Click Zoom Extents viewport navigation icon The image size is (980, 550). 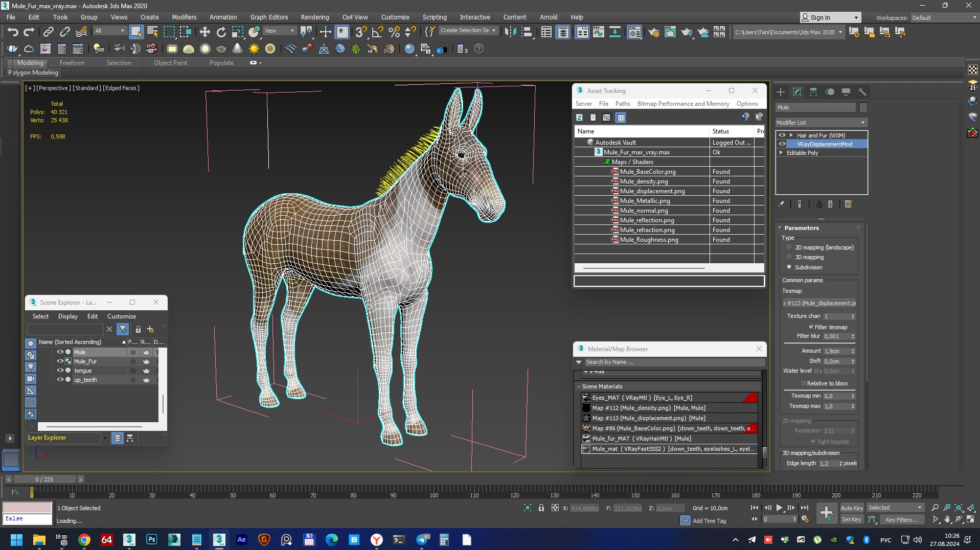(x=959, y=508)
